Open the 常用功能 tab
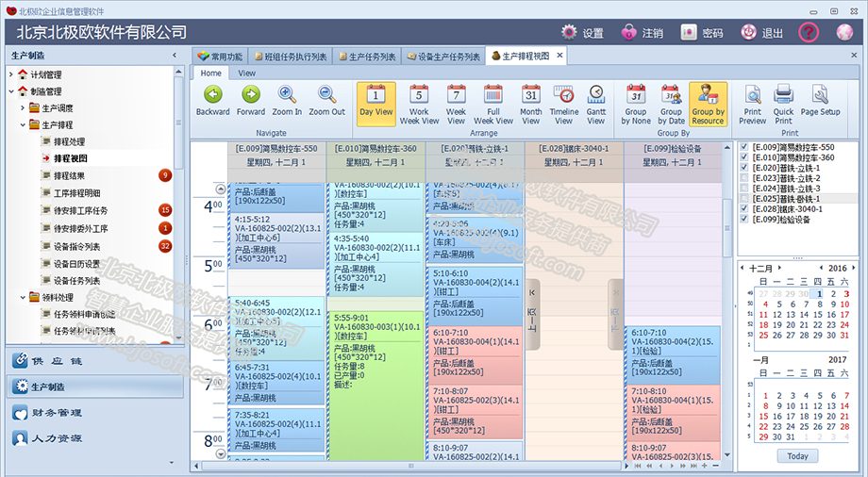The height and width of the screenshot is (477, 868). tap(221, 57)
